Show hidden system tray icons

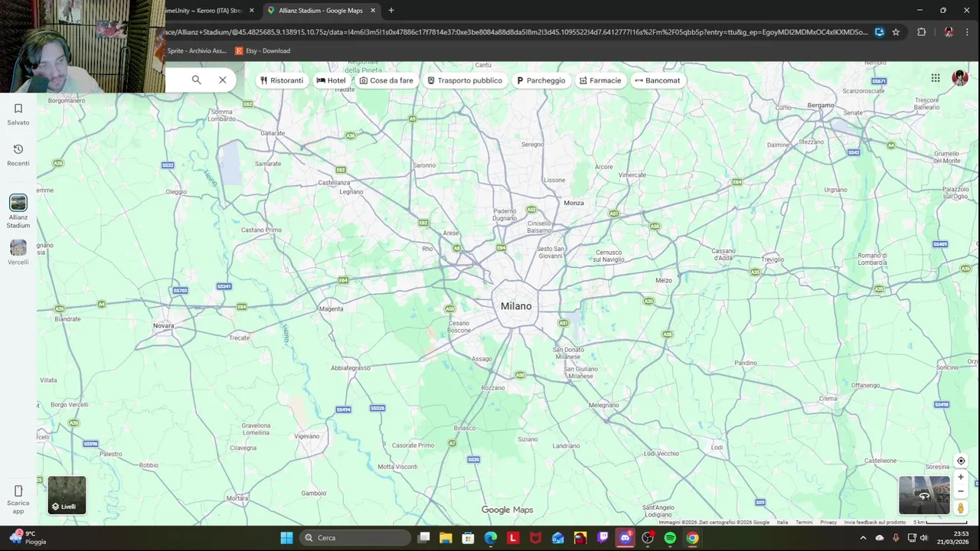[863, 538]
